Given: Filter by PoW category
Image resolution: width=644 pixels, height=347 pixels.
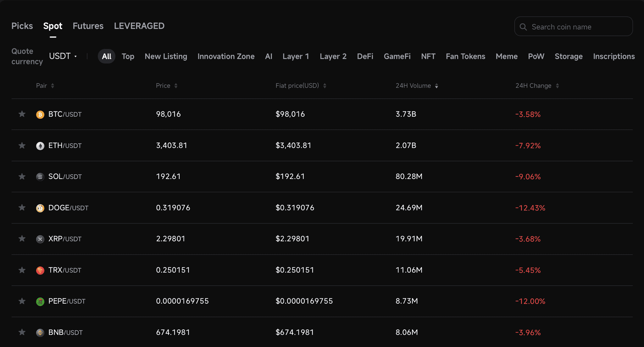Looking at the screenshot, I should click(536, 56).
